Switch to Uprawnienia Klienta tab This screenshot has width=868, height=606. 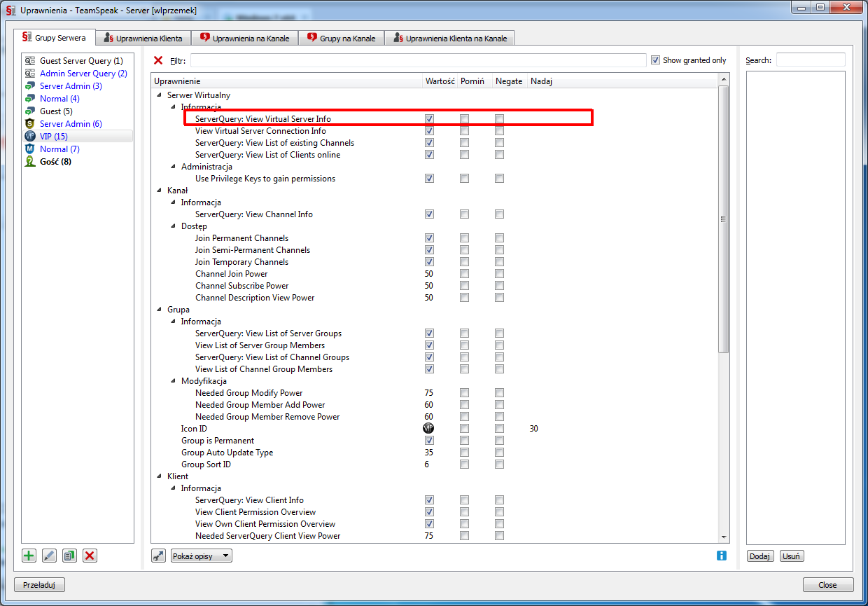[x=143, y=38]
